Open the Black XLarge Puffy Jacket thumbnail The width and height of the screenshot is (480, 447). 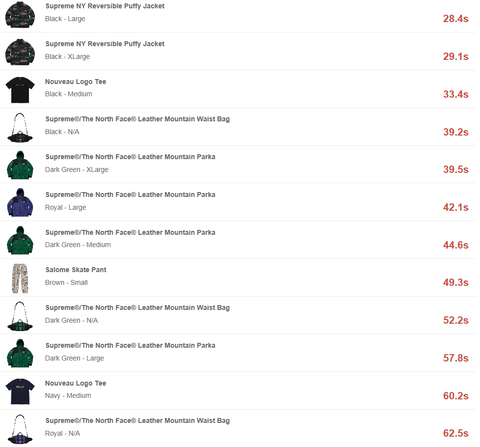pyautogui.click(x=20, y=52)
